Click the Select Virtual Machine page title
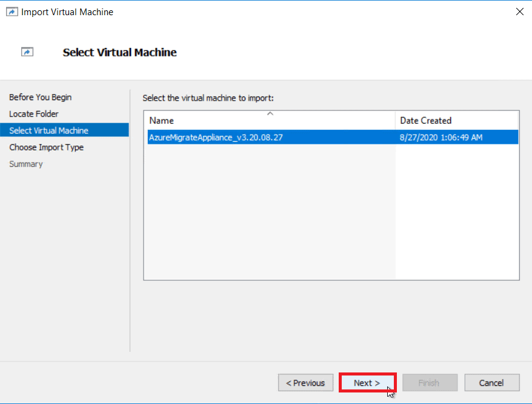Screen dimensions: 532x404 click(x=119, y=52)
